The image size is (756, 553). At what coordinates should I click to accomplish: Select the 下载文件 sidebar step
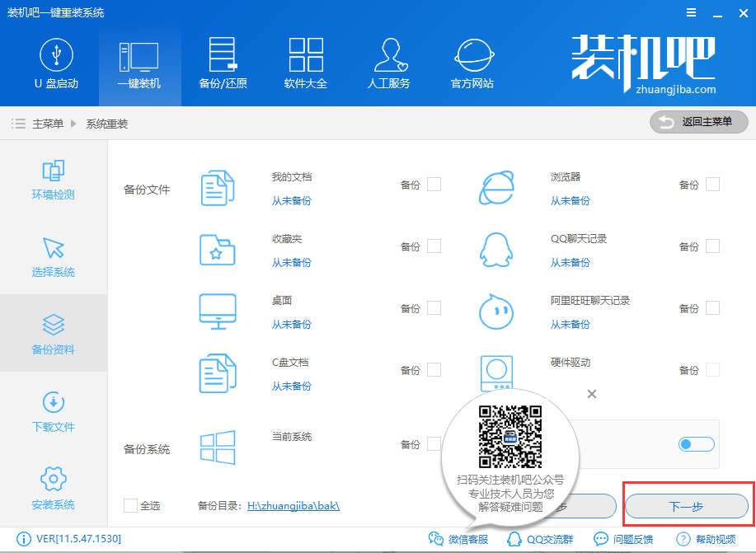pos(54,411)
